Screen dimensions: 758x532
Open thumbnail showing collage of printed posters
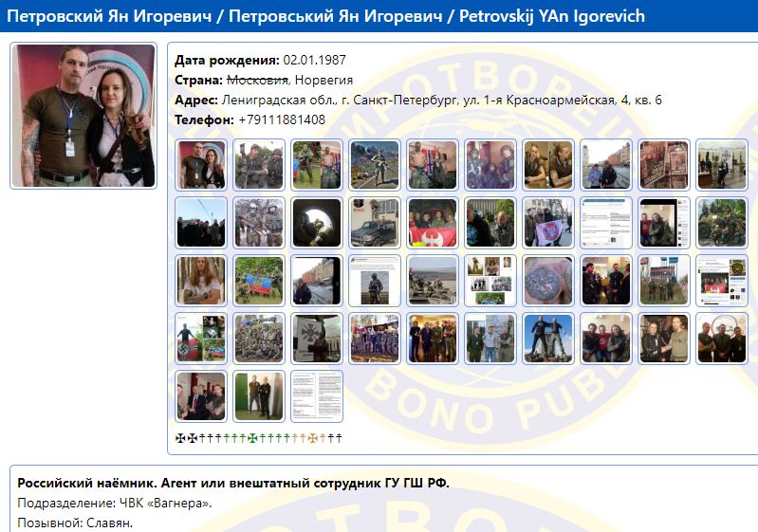coord(664,165)
